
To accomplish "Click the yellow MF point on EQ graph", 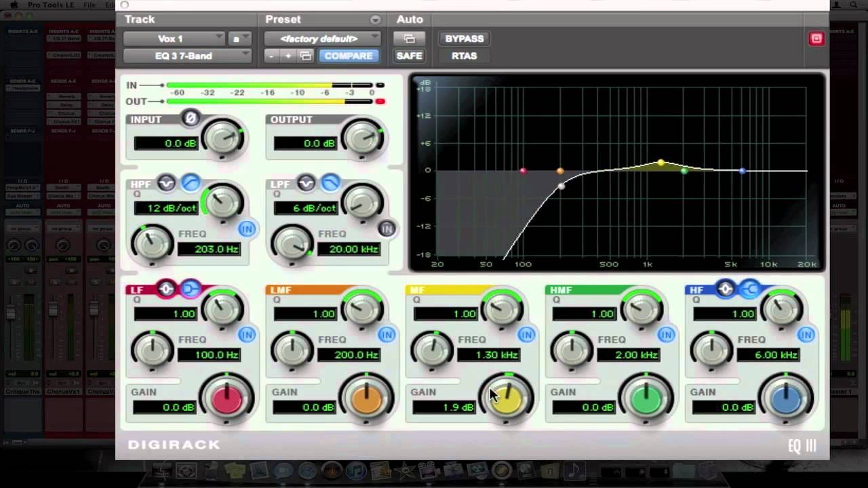I will point(662,163).
